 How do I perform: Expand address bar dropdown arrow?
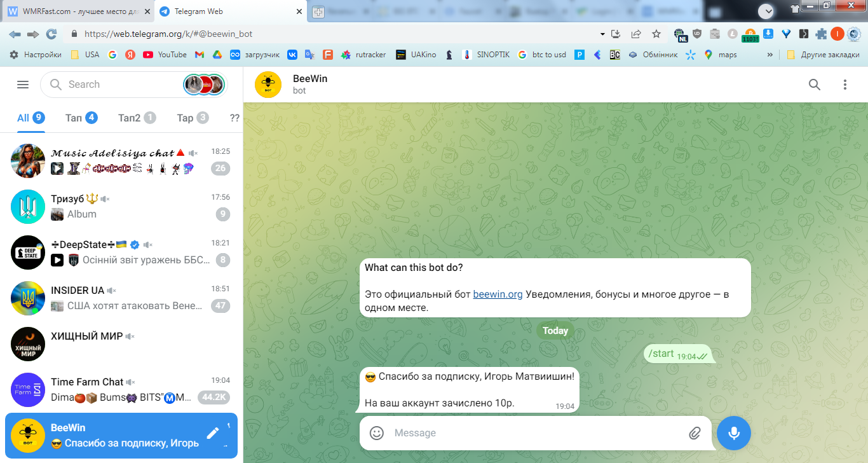[602, 34]
